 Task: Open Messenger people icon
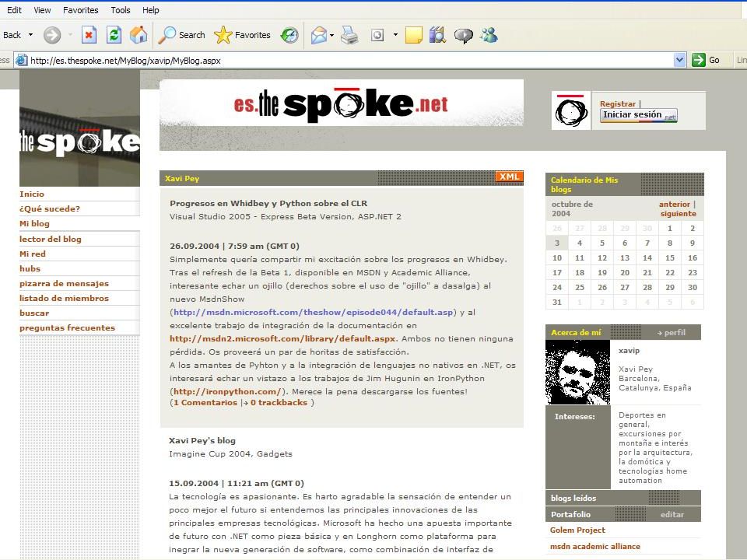pyautogui.click(x=489, y=35)
